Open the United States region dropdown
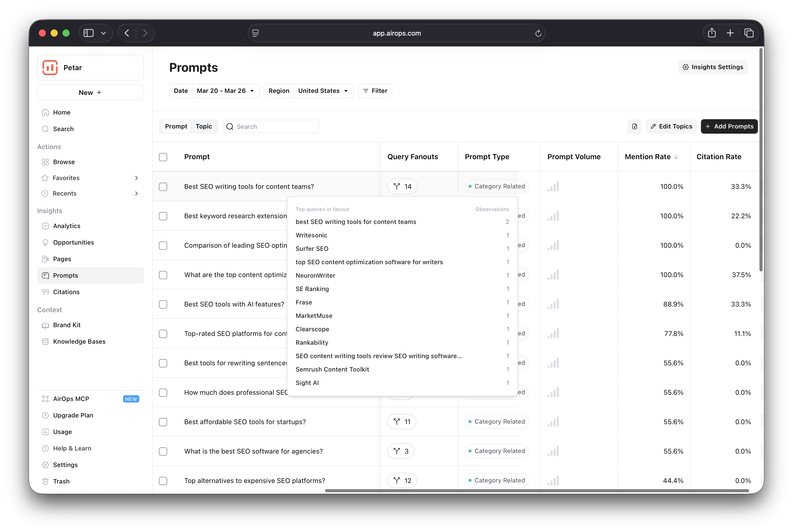793x532 pixels. (x=322, y=91)
